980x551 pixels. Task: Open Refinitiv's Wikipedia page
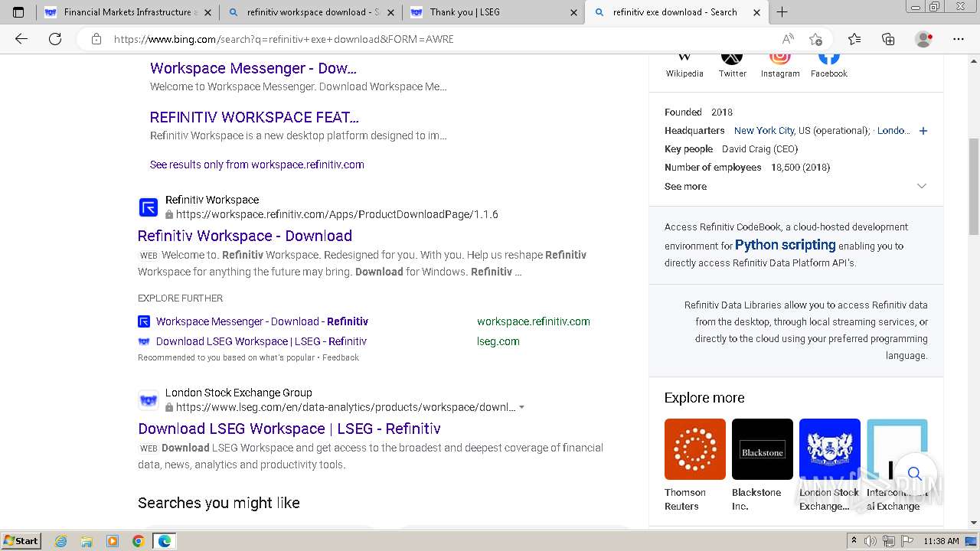(x=684, y=65)
